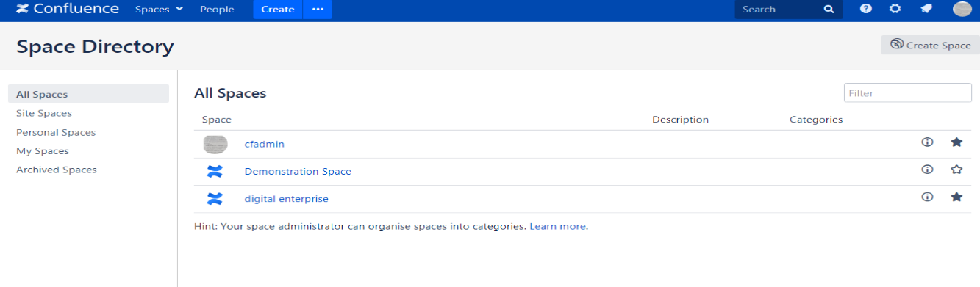Click the Confluence logo in header
This screenshot has height=287, width=980.
(67, 10)
